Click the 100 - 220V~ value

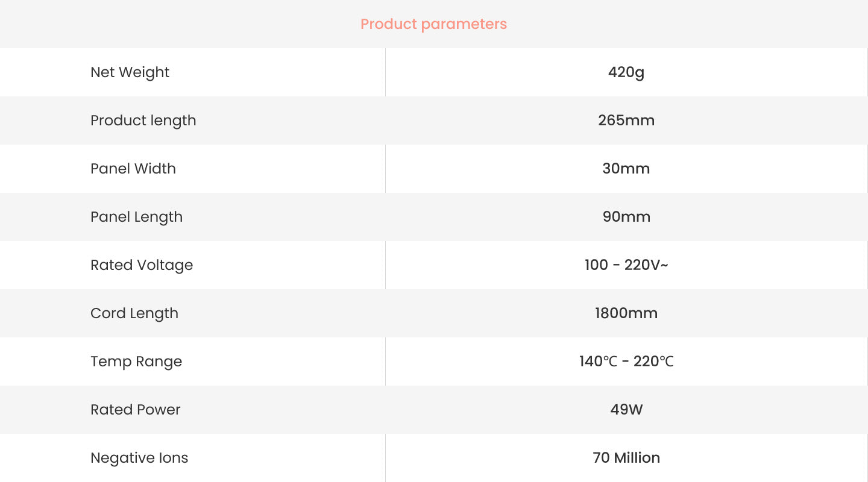point(626,265)
